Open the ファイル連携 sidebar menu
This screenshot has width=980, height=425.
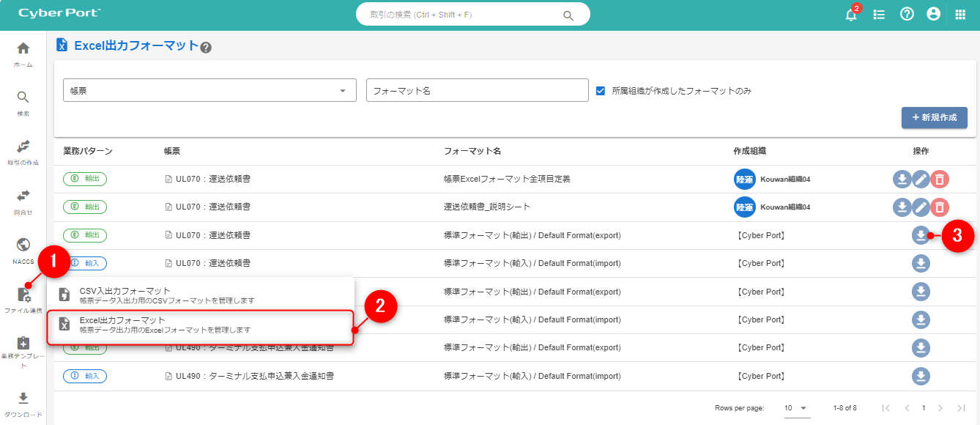tap(23, 300)
